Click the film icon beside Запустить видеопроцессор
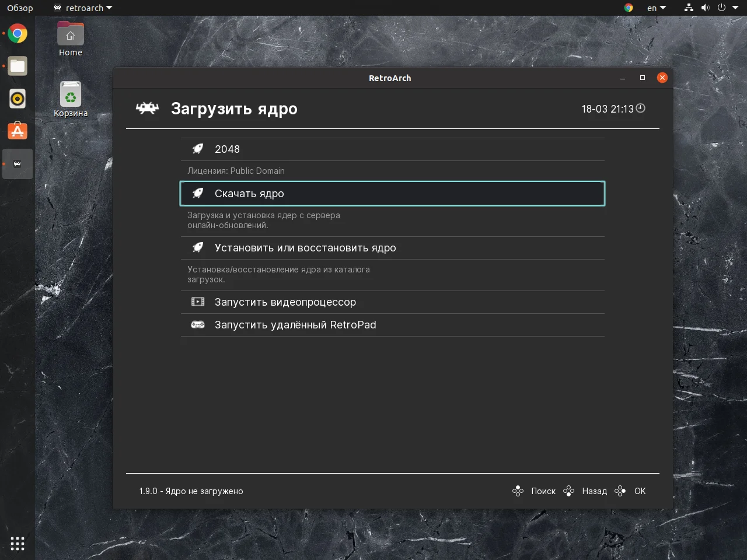The height and width of the screenshot is (560, 747). (x=198, y=302)
